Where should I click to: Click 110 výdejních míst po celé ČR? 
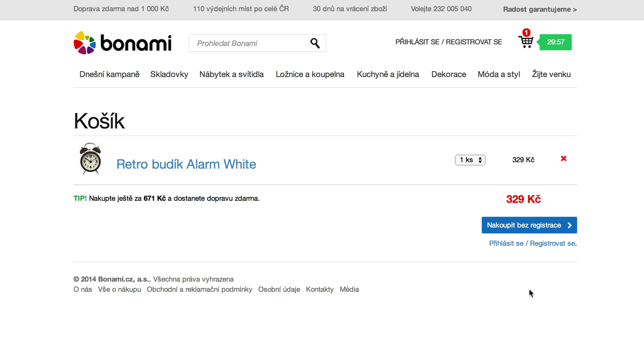241,9
